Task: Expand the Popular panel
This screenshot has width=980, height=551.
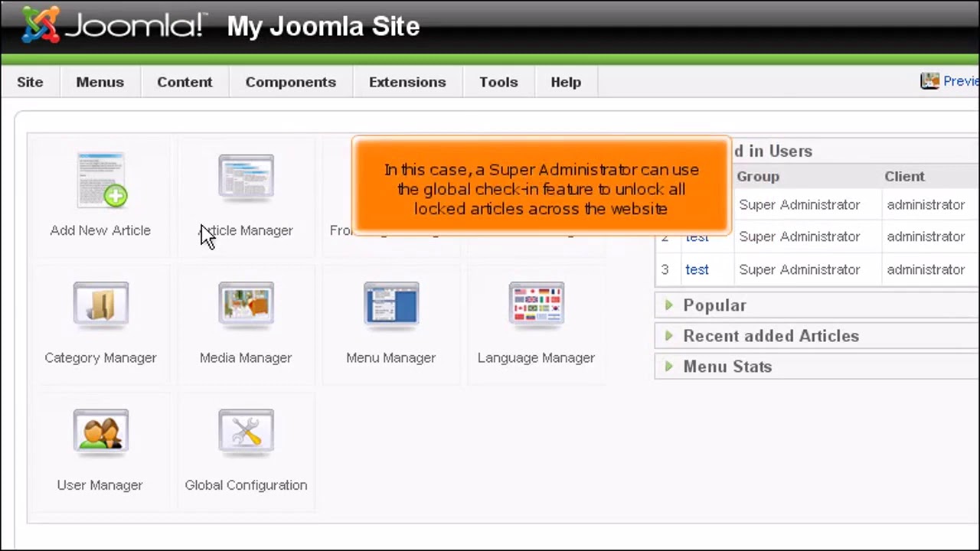Action: point(817,305)
